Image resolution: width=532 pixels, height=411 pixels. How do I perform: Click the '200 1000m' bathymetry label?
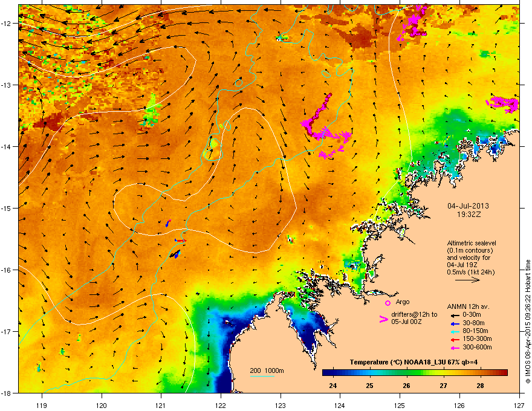pos(267,371)
